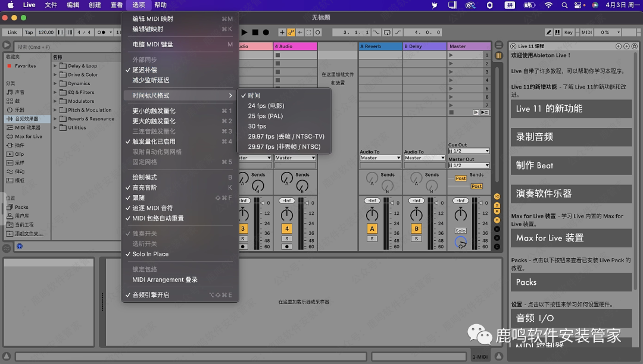Click the Tap tempo button
643x364 pixels.
(x=29, y=32)
